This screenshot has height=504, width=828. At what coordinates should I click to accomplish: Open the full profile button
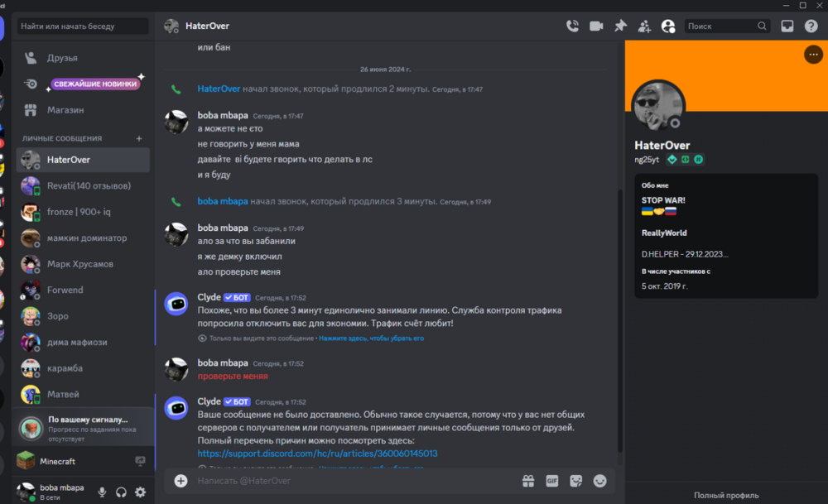click(x=726, y=495)
